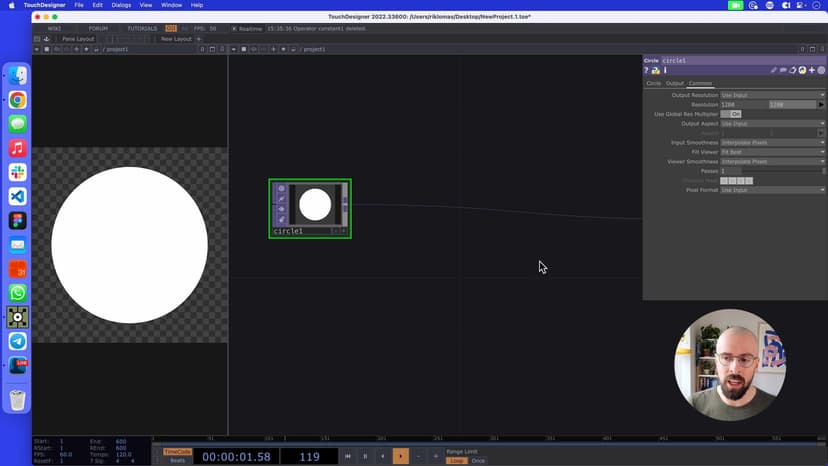Enable Loop range limit mode
The image size is (828, 466).
(x=456, y=461)
